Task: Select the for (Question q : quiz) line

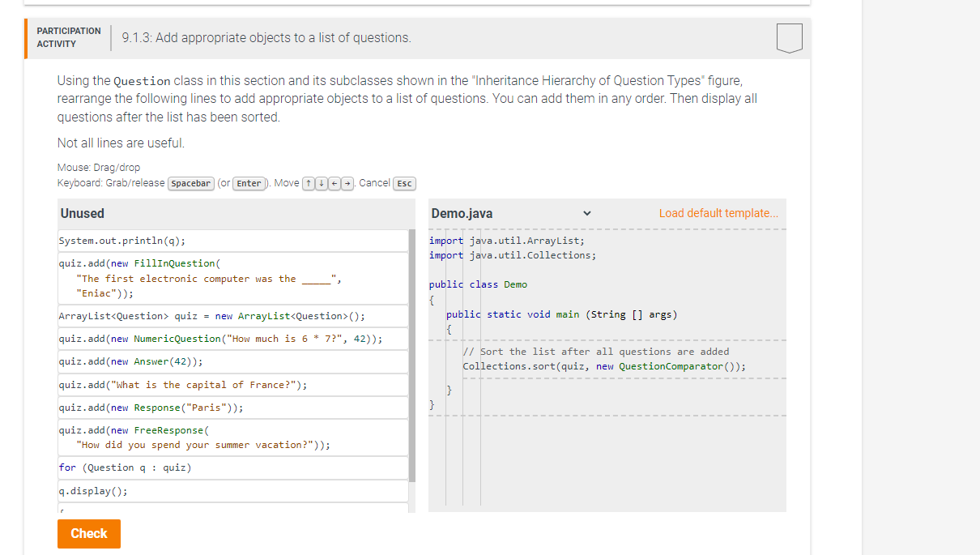Action: coord(233,467)
